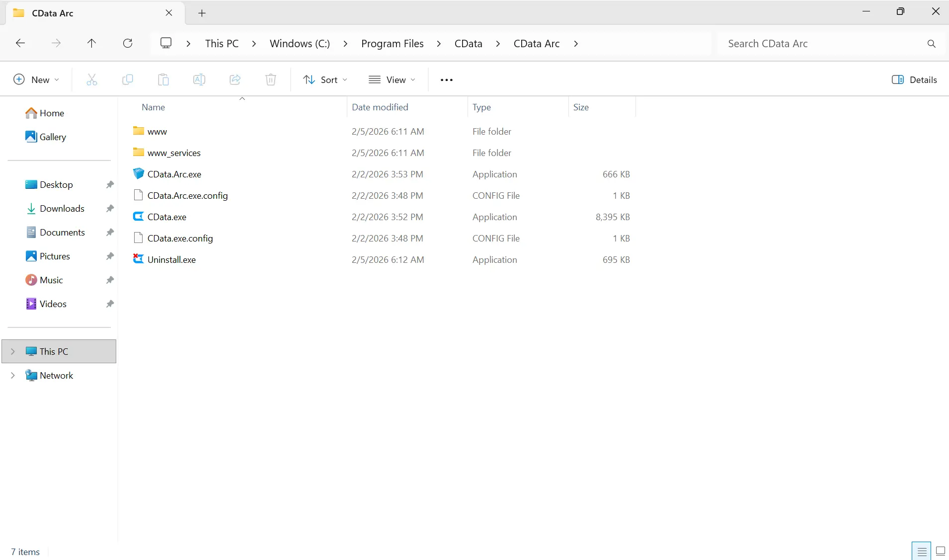Navigate back to previous folder
The image size is (949, 560).
point(20,43)
